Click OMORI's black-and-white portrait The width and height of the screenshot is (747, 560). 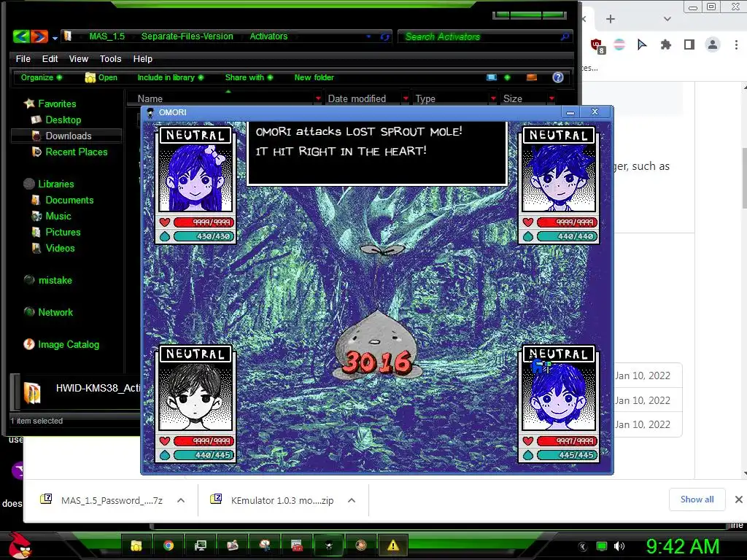(196, 397)
